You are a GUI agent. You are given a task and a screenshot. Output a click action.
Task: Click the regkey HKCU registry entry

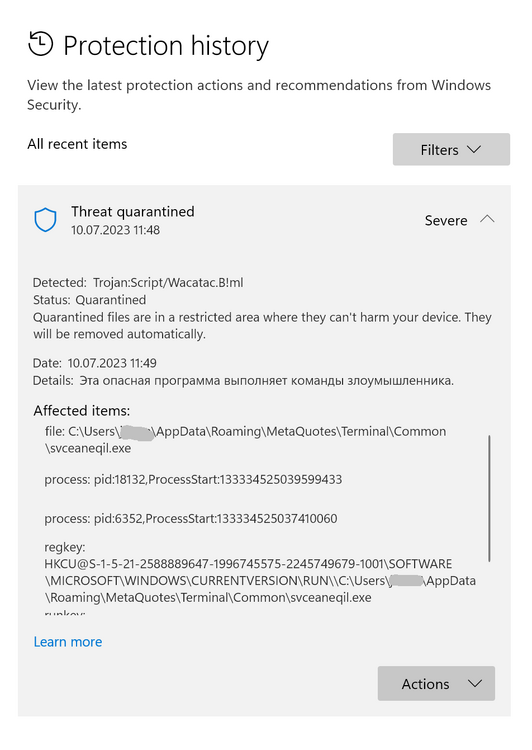pyautogui.click(x=260, y=573)
